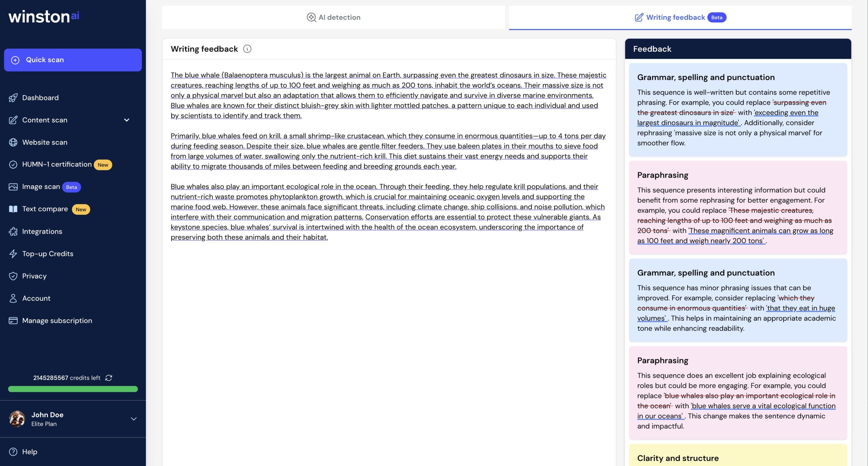Click the Text compare book icon
868x466 pixels.
[x=13, y=209]
